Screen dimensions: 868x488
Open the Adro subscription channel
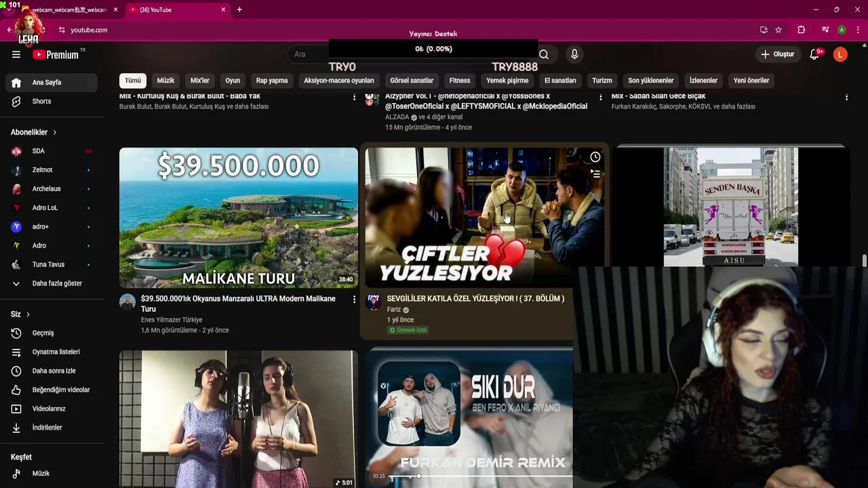[52, 245]
